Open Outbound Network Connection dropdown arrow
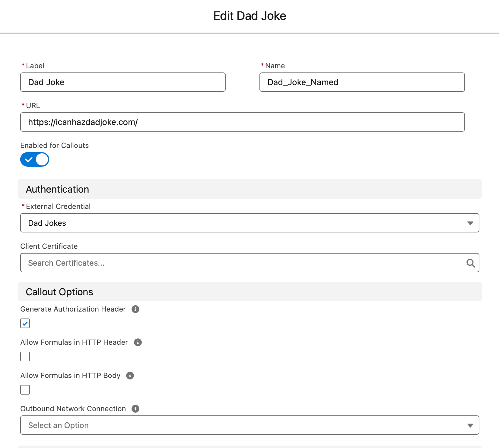 coord(470,425)
